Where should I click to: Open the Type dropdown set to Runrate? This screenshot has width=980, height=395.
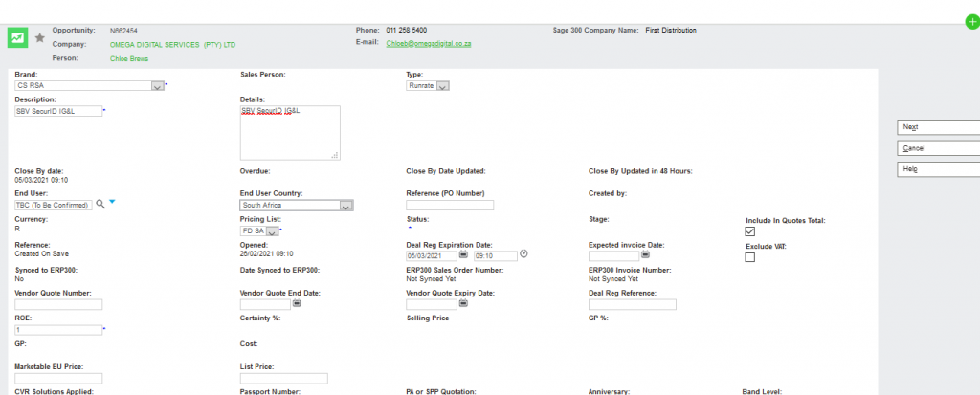coord(443,85)
